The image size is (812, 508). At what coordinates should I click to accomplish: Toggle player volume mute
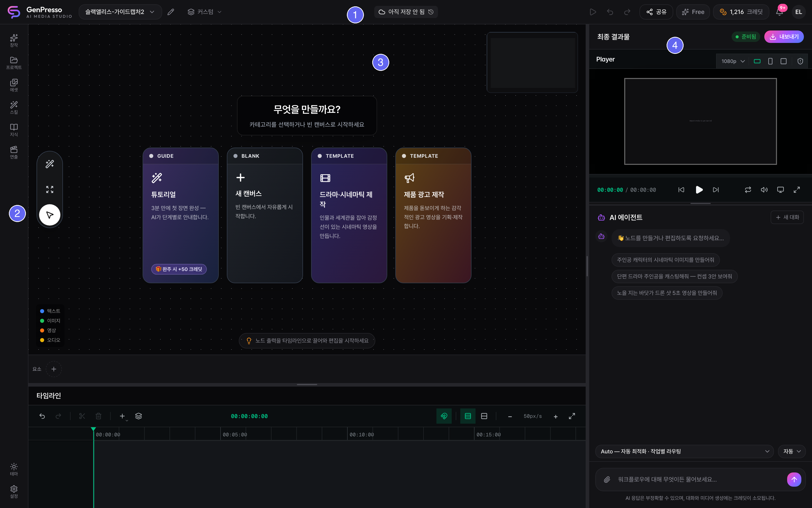764,190
